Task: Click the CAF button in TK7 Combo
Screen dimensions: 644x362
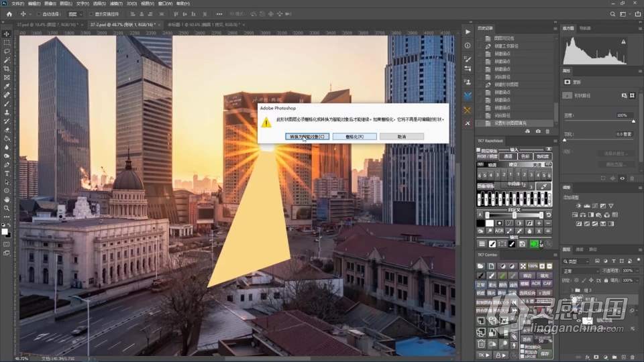Action: tap(547, 284)
